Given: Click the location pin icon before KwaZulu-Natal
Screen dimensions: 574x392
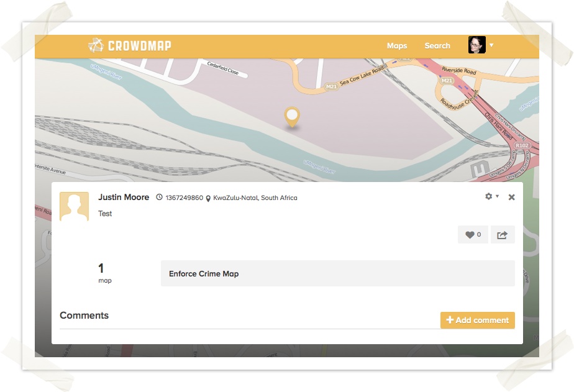Looking at the screenshot, I should (x=208, y=198).
